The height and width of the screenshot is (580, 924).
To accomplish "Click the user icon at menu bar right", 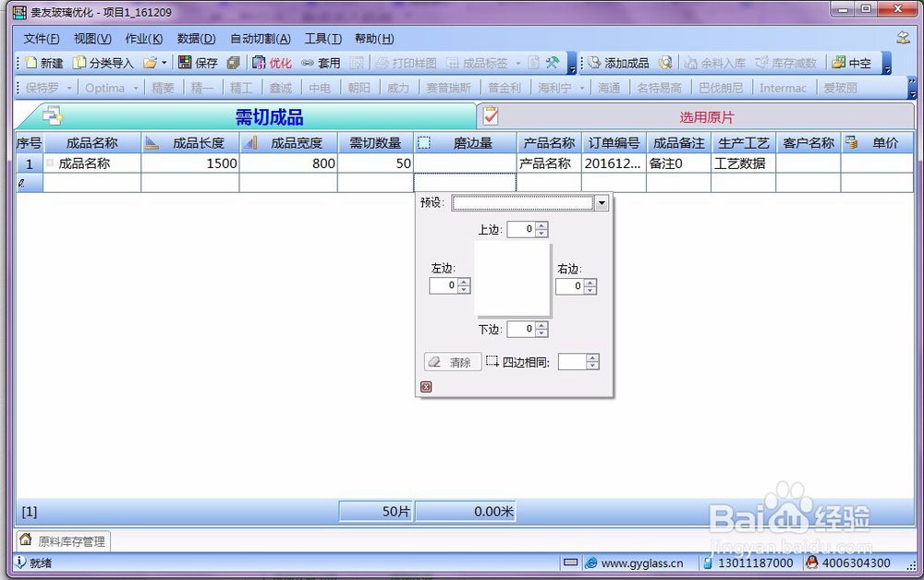I will pos(903,38).
